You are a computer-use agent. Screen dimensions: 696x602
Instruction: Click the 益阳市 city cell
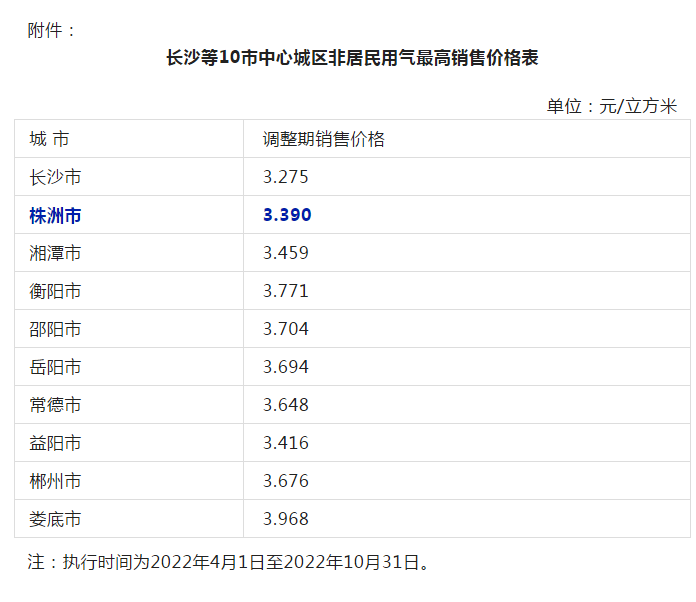click(x=56, y=443)
